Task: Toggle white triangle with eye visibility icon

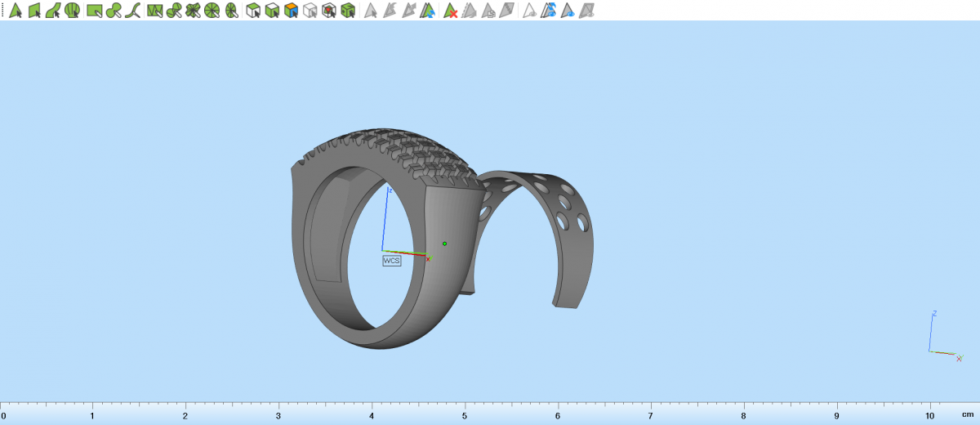Action: point(529,11)
